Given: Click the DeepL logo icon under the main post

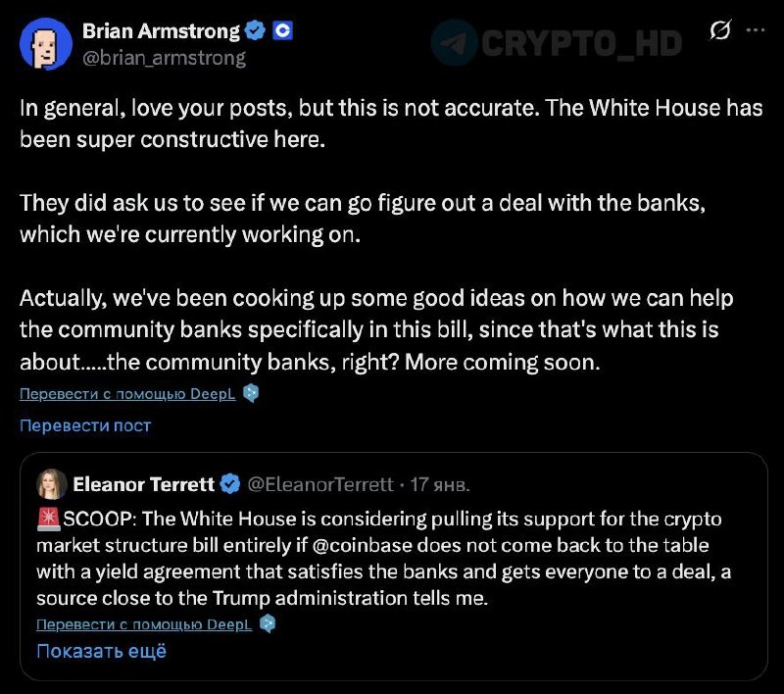Looking at the screenshot, I should (x=251, y=394).
